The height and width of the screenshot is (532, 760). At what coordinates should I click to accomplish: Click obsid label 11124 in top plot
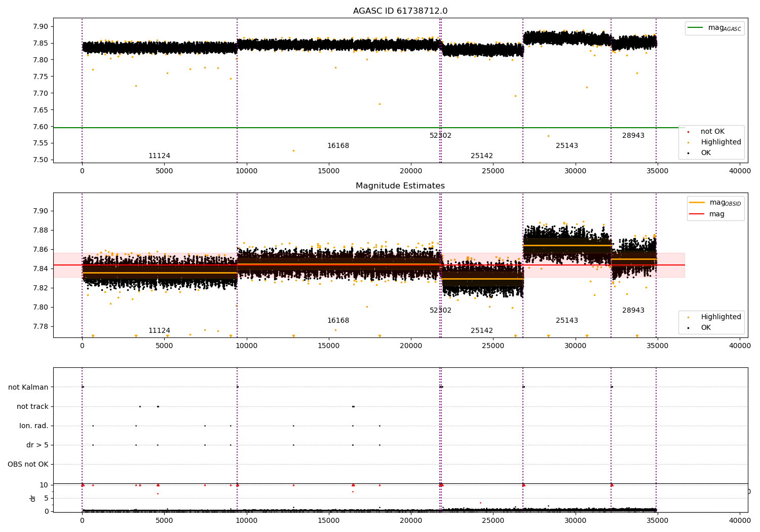pyautogui.click(x=159, y=156)
